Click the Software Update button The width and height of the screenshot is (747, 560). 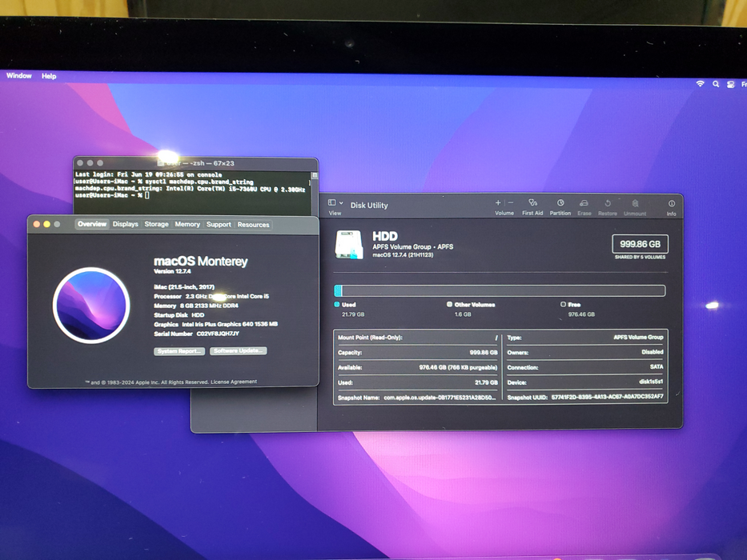pyautogui.click(x=239, y=351)
